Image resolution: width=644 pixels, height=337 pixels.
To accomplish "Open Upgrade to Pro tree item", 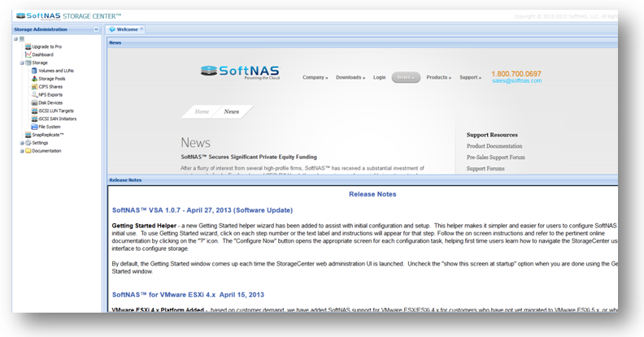I will point(47,47).
